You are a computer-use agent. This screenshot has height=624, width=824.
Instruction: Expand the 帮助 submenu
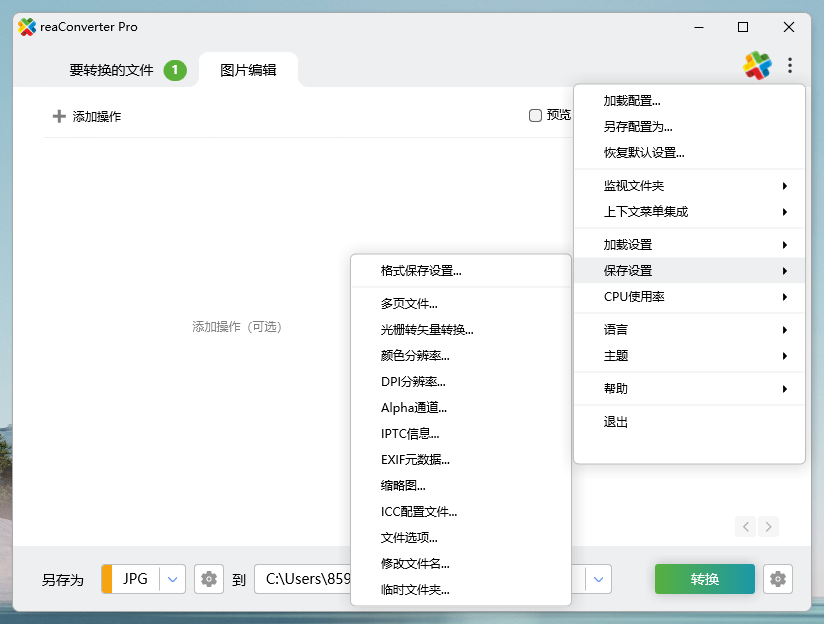[689, 388]
